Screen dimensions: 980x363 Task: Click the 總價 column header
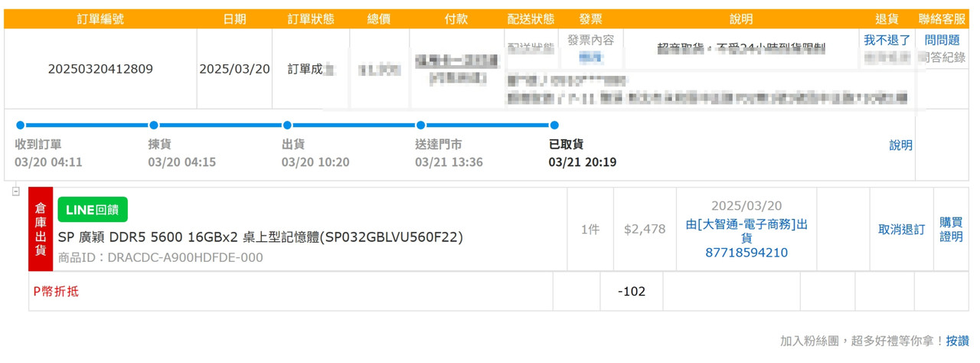click(379, 19)
